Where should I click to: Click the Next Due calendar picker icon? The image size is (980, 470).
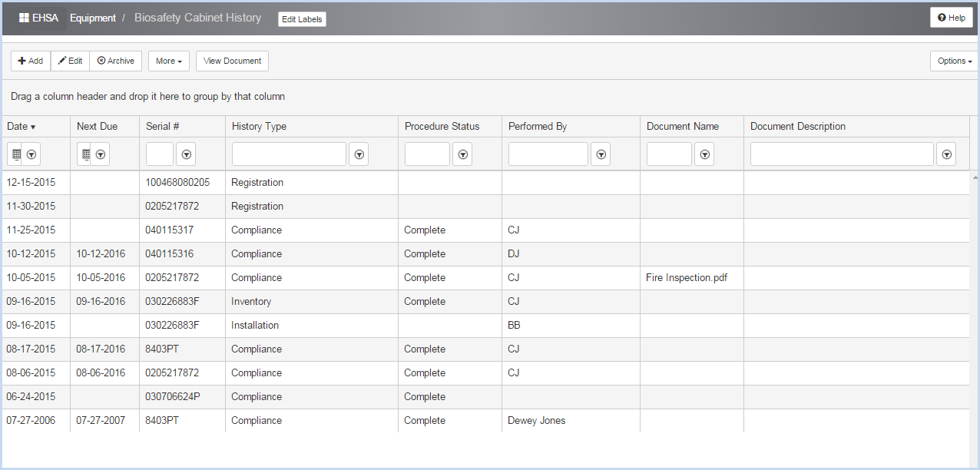coord(85,154)
